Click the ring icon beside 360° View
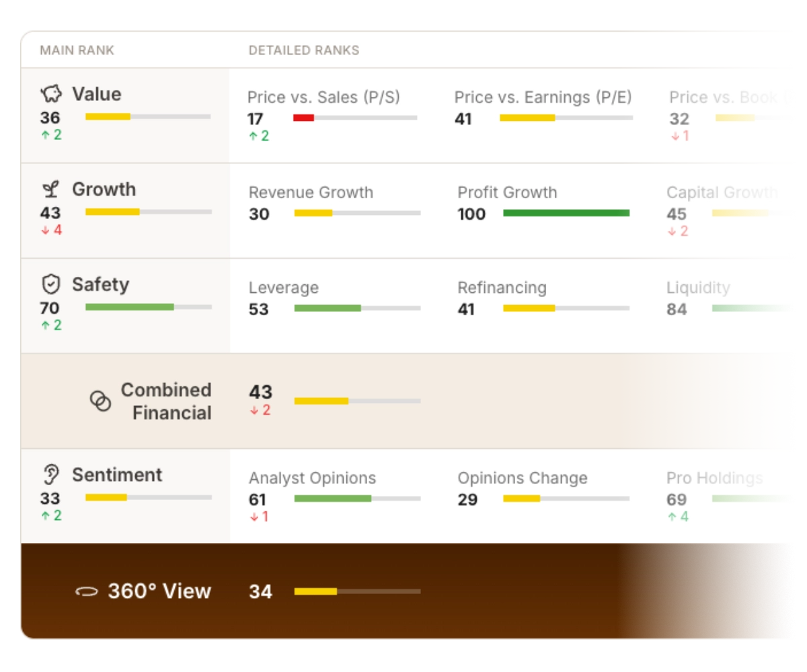 coord(87,591)
